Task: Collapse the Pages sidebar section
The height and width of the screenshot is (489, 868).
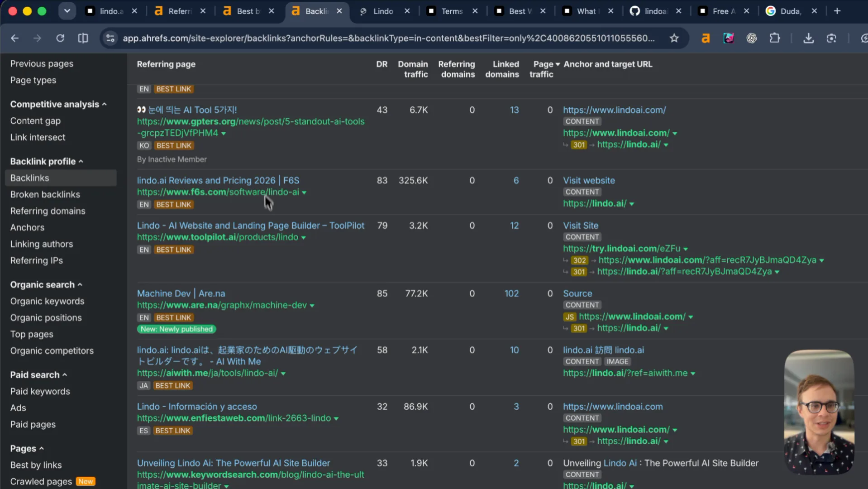Action: [27, 449]
